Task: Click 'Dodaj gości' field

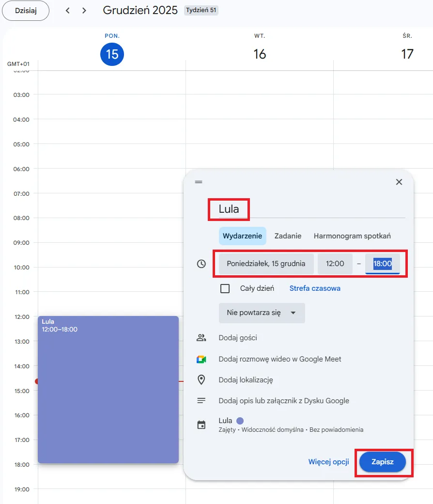Action: (238, 338)
